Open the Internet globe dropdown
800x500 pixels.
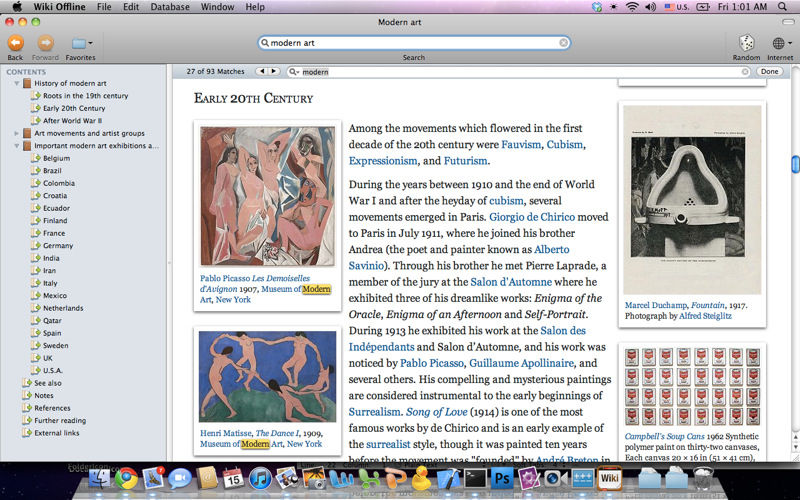[781, 43]
